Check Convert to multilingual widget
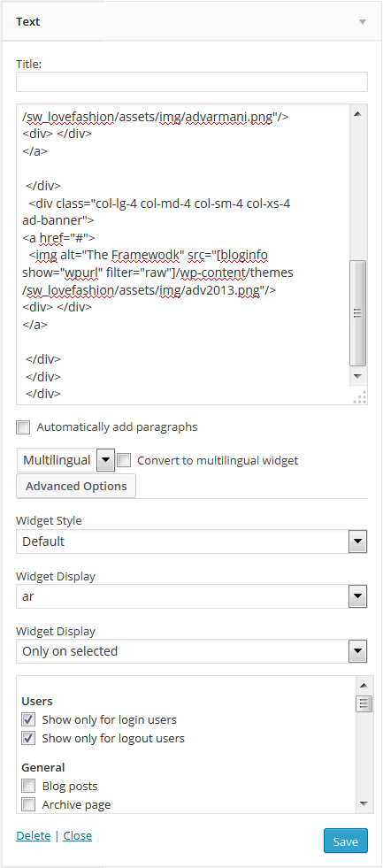The width and height of the screenshot is (383, 868). point(124,460)
